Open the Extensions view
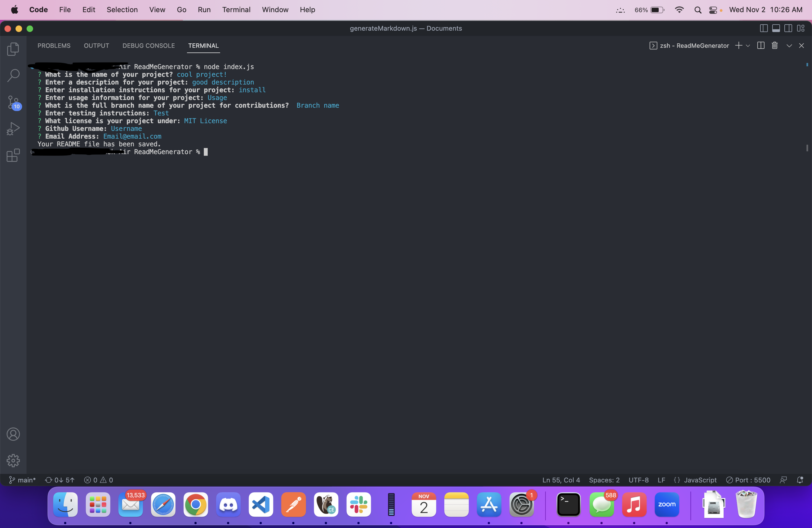812x528 pixels. pyautogui.click(x=13, y=155)
